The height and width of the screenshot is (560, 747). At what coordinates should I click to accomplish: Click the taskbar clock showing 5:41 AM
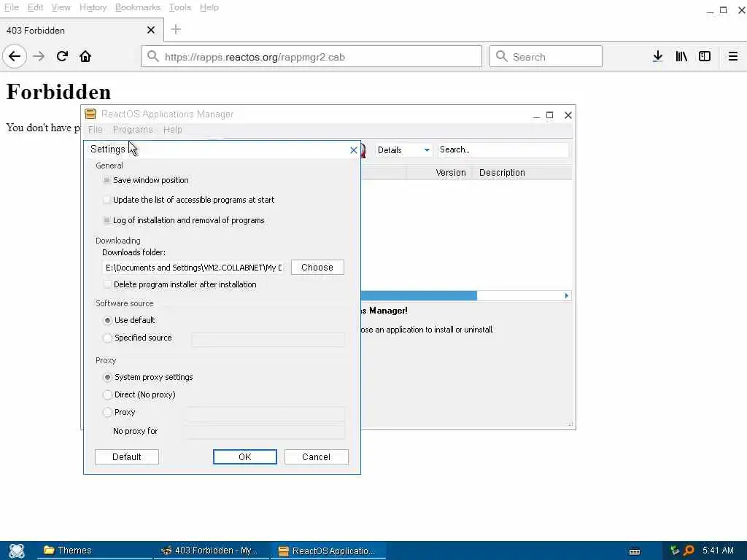[x=718, y=551]
